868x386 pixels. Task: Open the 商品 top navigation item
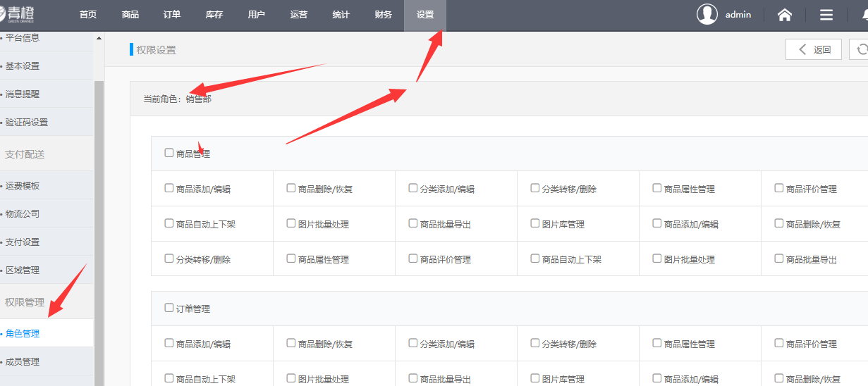pyautogui.click(x=130, y=15)
